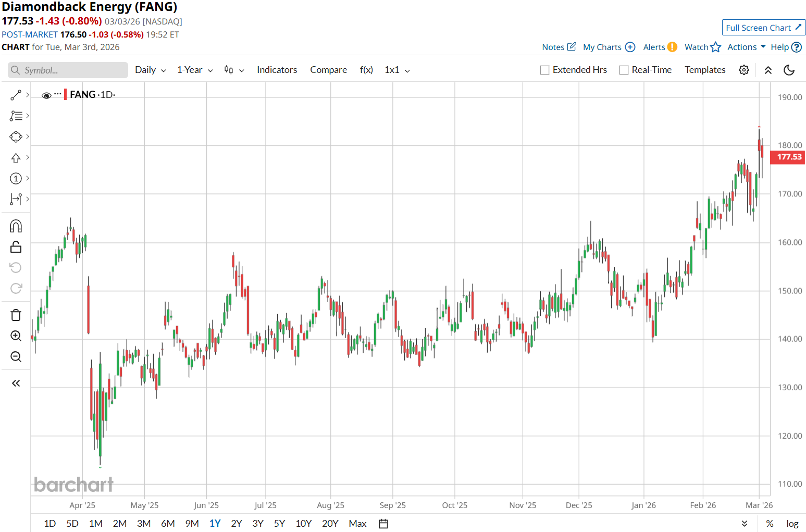Expand the trend line tool submenu arrow
Screen dimensions: 806x532
(x=28, y=95)
